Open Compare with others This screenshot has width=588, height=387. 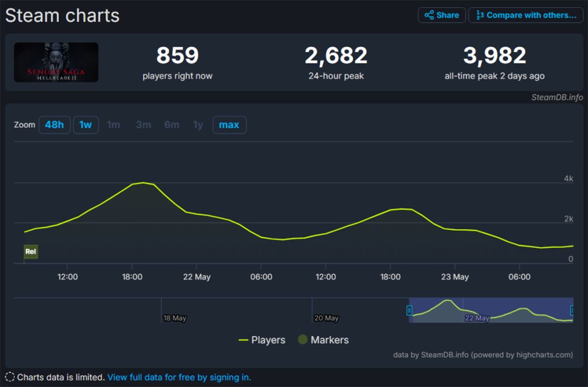[x=526, y=15]
